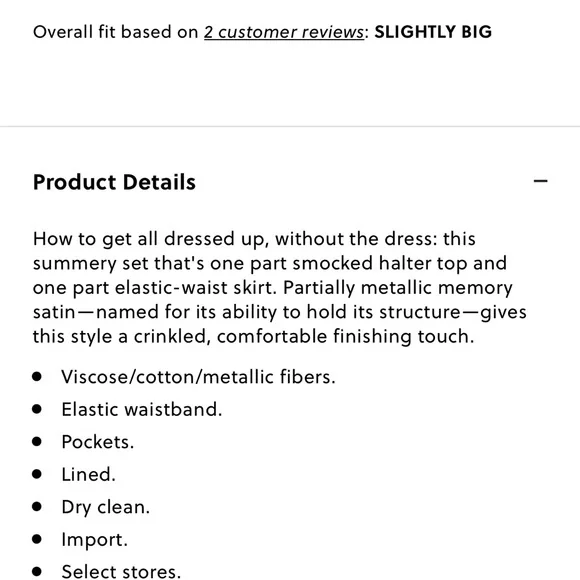Click the divider line above Product Details
Image resolution: width=580 pixels, height=580 pixels.
[290, 127]
